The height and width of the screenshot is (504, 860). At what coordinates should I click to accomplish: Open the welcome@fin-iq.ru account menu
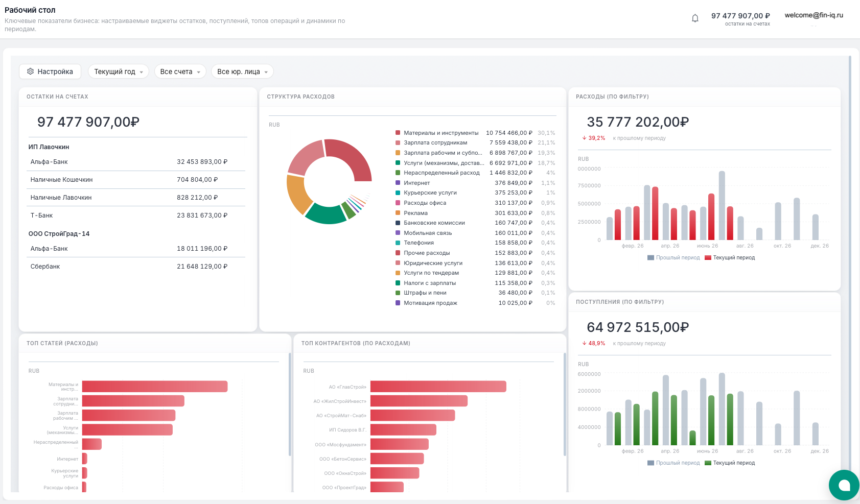pyautogui.click(x=813, y=15)
